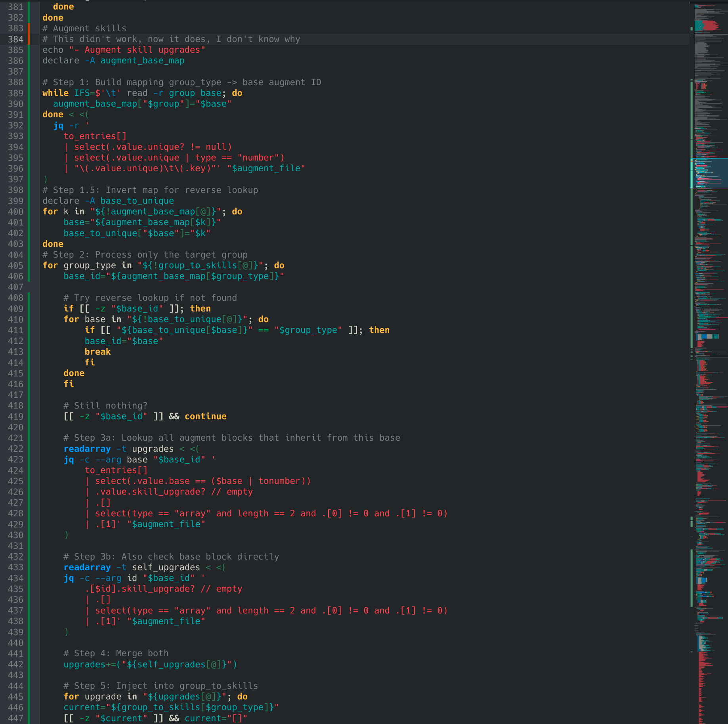Click line number 405 in the gutter

(x=15, y=266)
